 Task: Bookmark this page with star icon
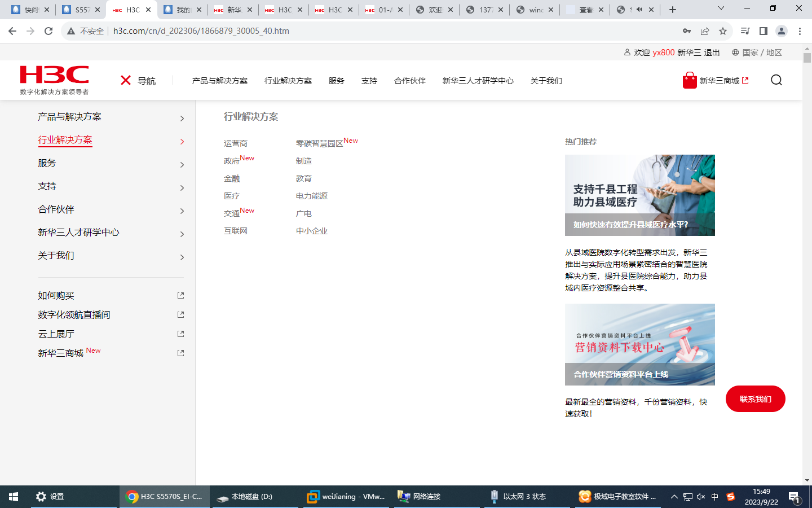point(723,31)
